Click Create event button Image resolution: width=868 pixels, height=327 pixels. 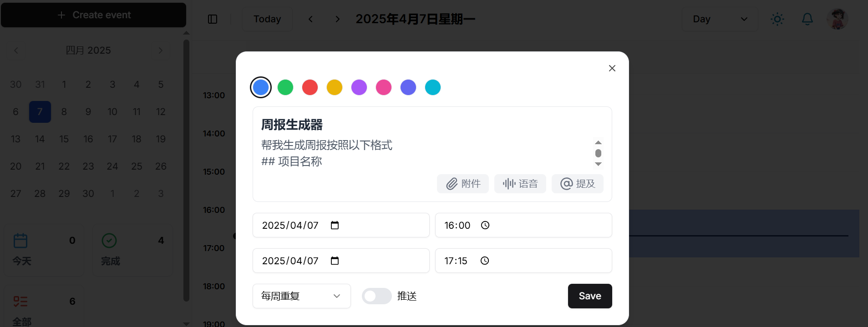tap(94, 15)
